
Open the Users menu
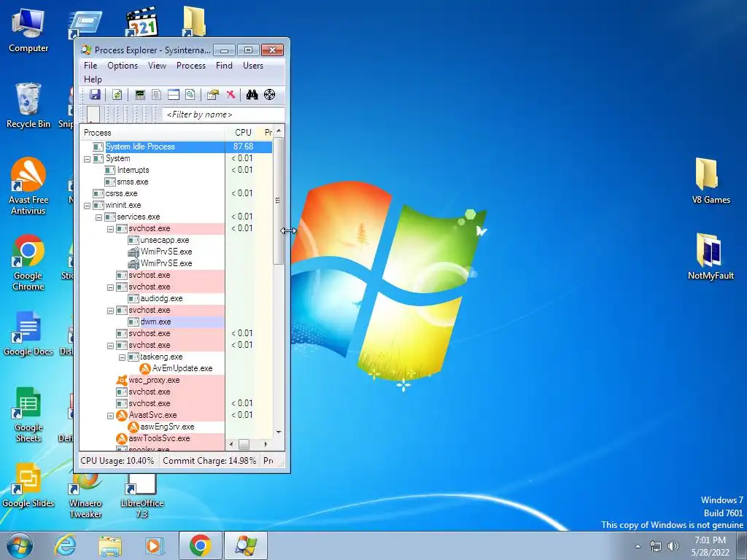(253, 66)
